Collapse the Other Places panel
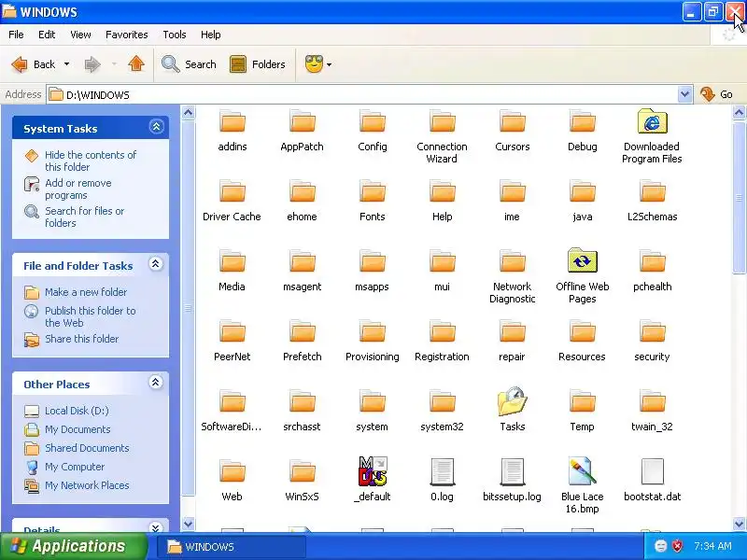The height and width of the screenshot is (560, 747). (155, 382)
